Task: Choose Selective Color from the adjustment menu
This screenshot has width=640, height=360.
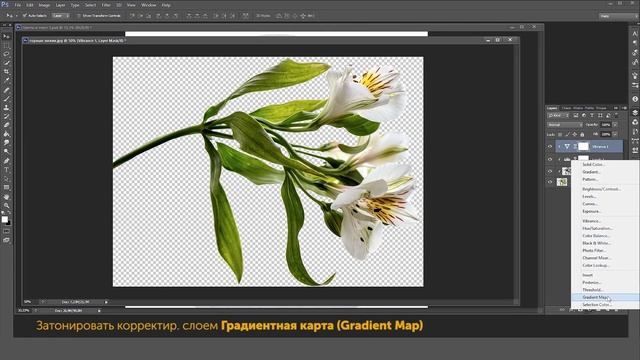Action: [x=605, y=305]
